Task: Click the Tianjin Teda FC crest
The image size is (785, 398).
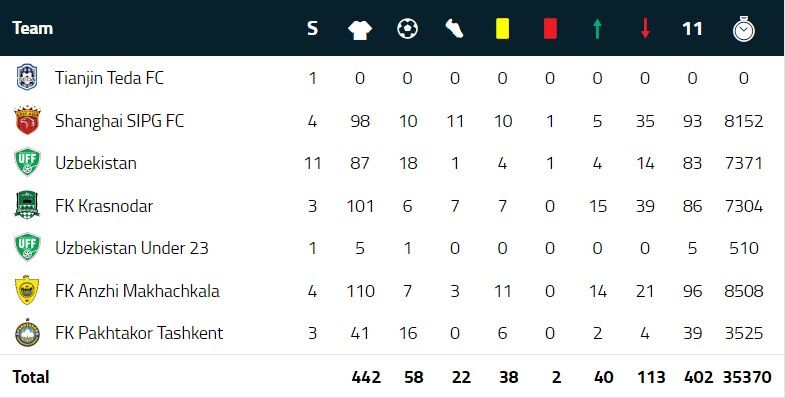Action: click(27, 78)
